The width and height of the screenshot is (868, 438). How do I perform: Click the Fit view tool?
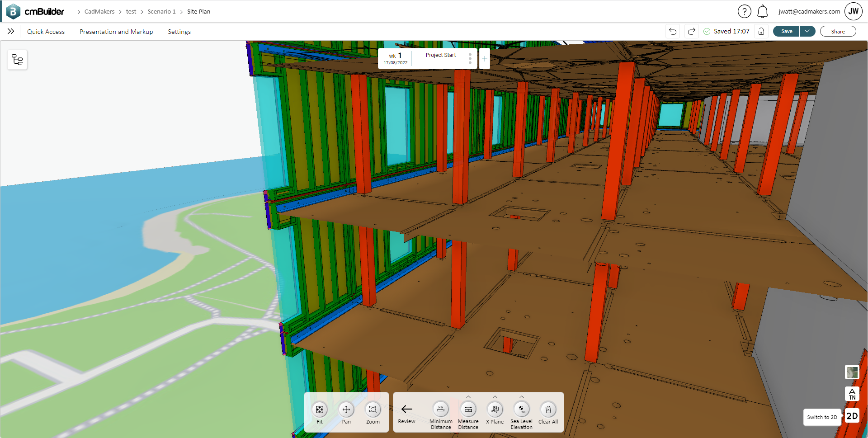coord(320,413)
